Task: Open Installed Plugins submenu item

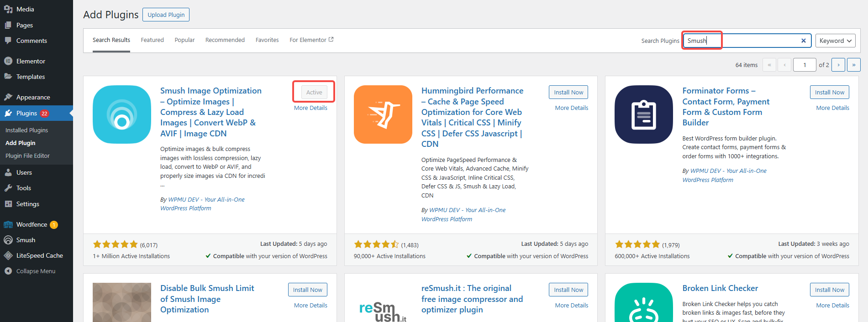Action: coord(26,130)
